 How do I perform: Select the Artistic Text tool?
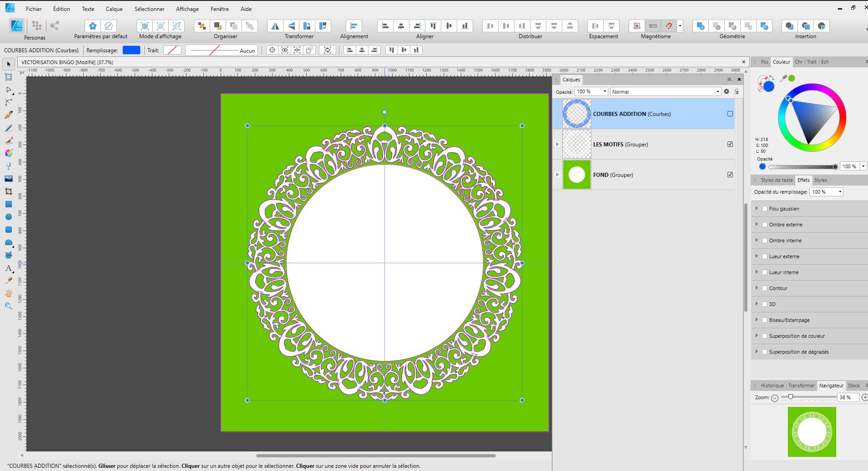8,268
